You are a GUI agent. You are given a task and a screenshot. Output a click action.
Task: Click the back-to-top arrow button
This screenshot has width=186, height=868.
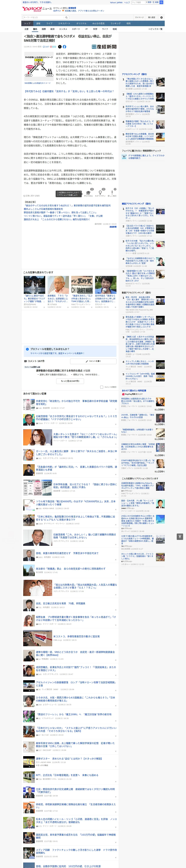(180, 537)
